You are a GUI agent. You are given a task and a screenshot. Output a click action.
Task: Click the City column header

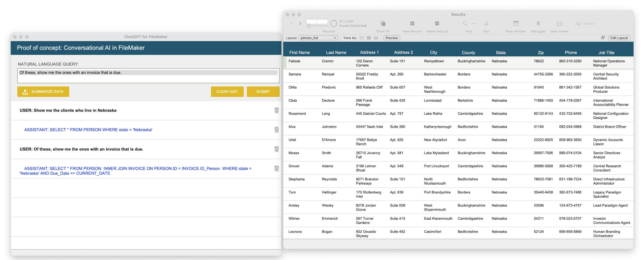433,53
